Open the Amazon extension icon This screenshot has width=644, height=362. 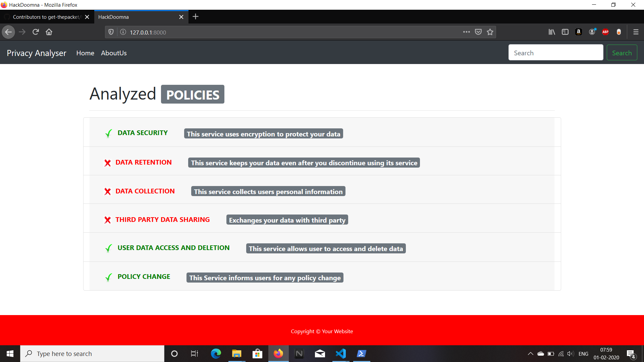pos(579,32)
